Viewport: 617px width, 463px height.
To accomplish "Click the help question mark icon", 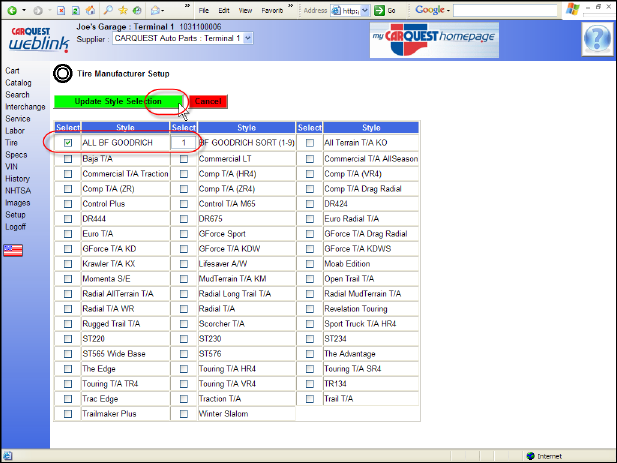I will tap(597, 39).
